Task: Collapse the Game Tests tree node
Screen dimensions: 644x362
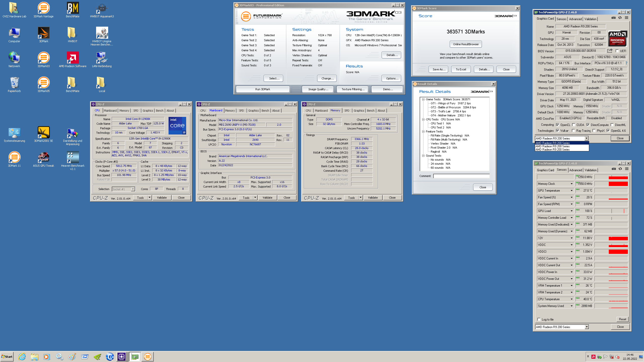Action: click(x=423, y=99)
